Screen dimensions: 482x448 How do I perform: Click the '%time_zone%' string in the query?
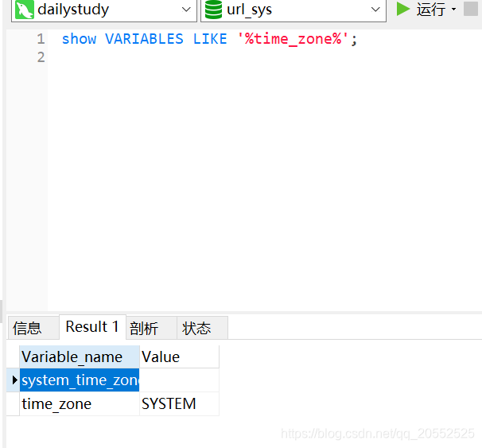pos(293,39)
